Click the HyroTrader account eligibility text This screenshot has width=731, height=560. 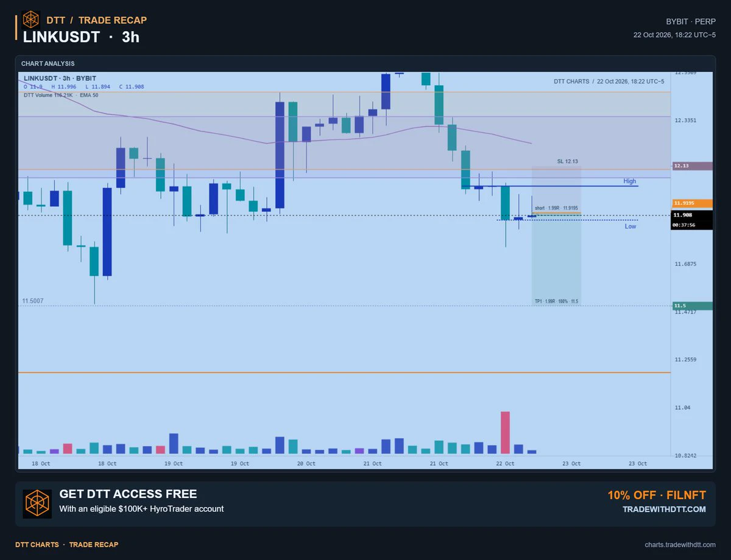[141, 509]
